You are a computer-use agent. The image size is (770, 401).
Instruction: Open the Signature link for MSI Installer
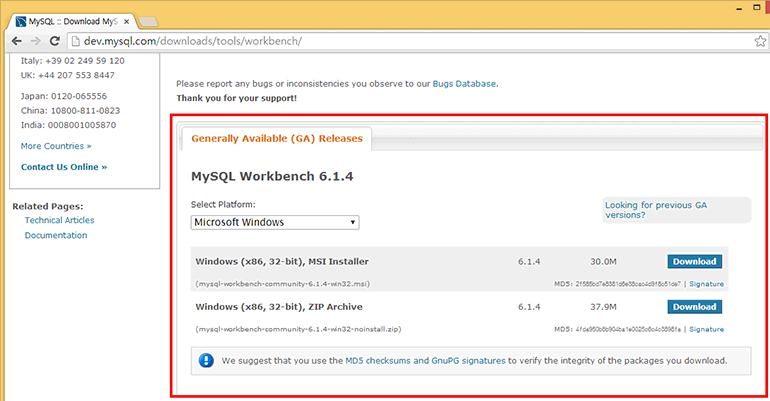[x=706, y=284]
